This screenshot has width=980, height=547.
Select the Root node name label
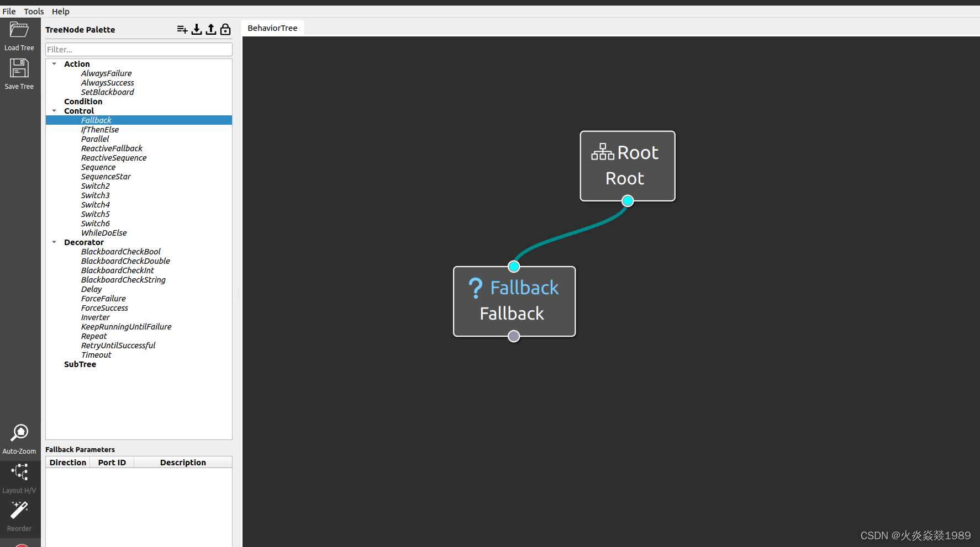[x=625, y=178]
